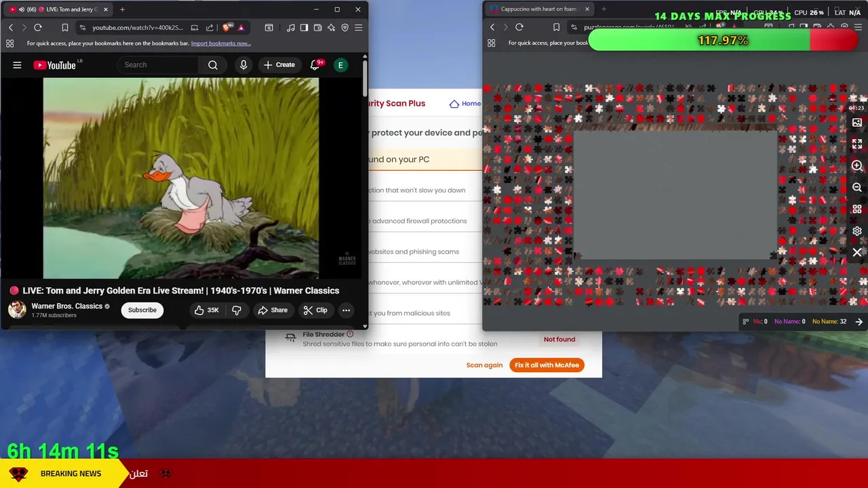Open YouTube notifications bell
The width and height of the screenshot is (868, 488).
click(x=315, y=65)
